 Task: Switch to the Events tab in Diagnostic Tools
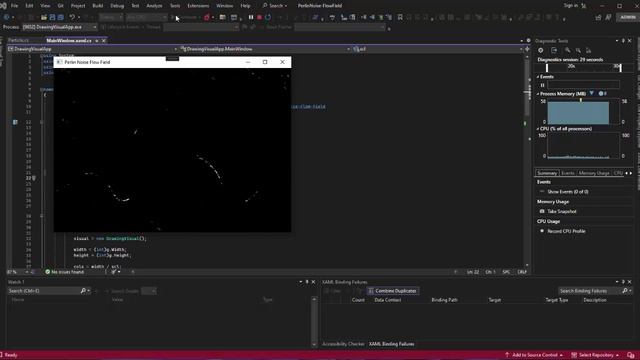tap(568, 173)
